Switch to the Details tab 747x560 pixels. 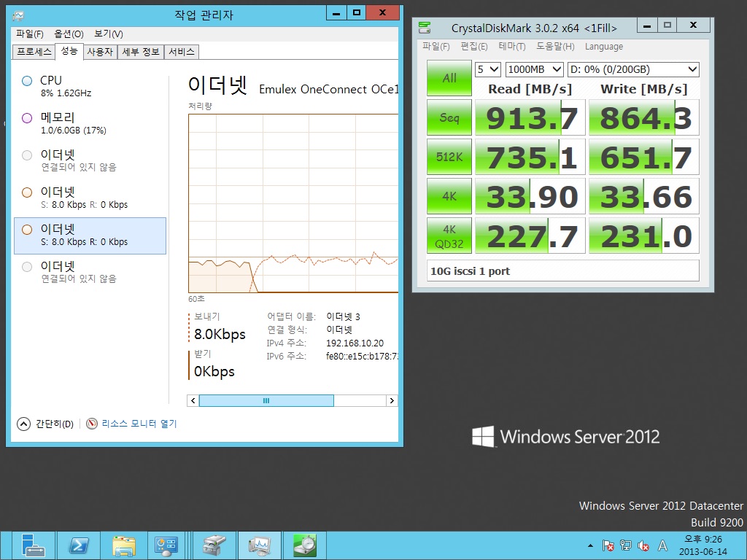point(141,52)
